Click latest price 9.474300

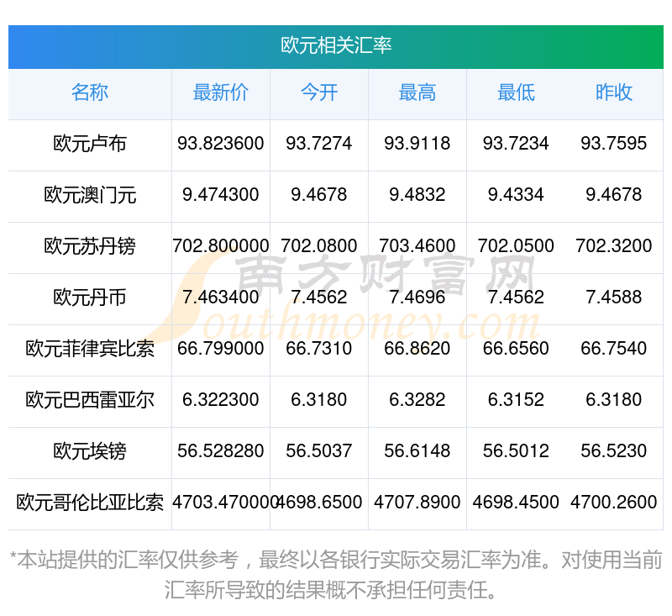click(221, 195)
